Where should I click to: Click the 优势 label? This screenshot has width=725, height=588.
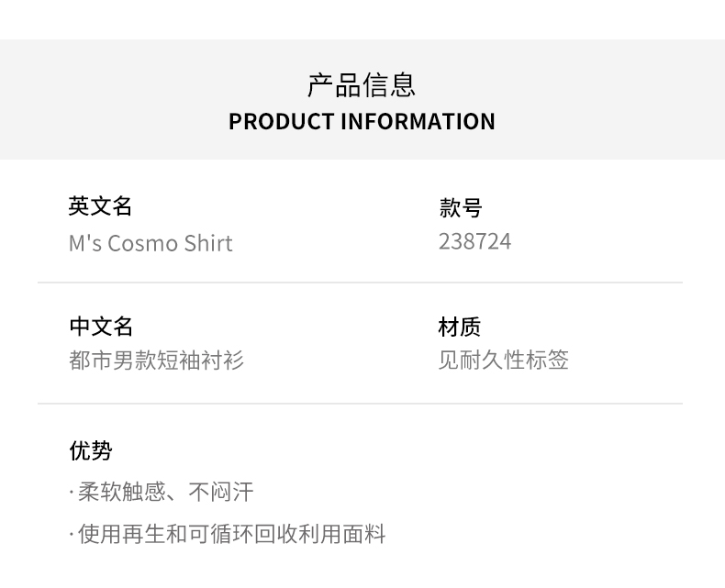91,450
